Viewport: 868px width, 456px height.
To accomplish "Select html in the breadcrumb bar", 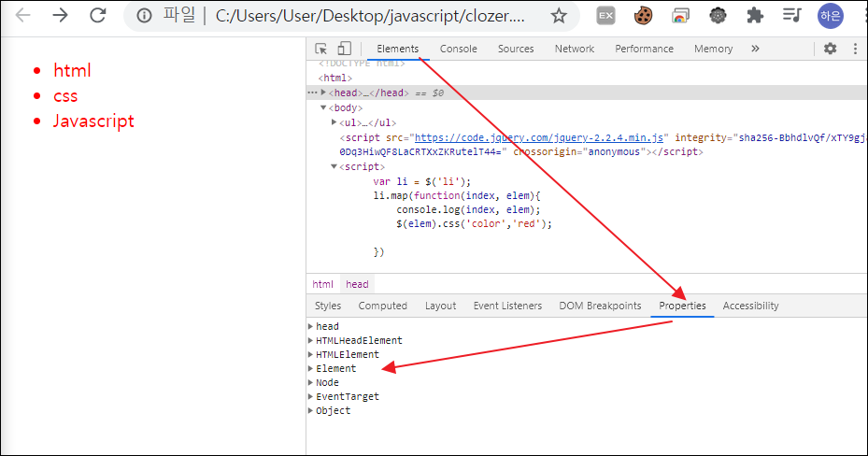I will pyautogui.click(x=322, y=284).
